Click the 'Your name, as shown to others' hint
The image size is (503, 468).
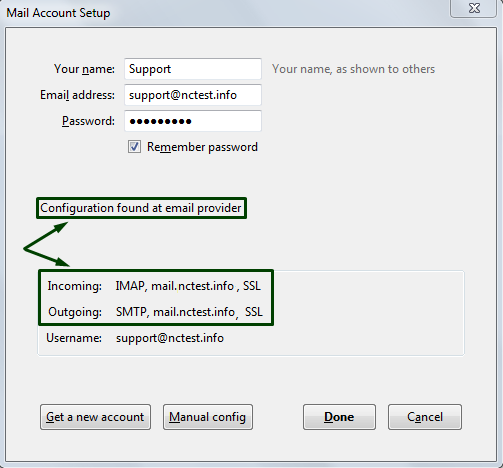tap(353, 69)
